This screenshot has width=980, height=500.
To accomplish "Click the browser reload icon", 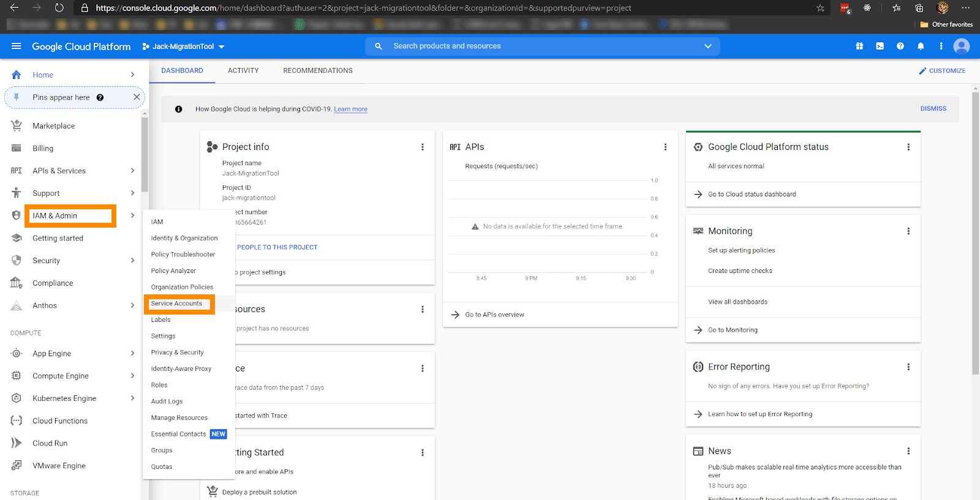I will coord(59,8).
